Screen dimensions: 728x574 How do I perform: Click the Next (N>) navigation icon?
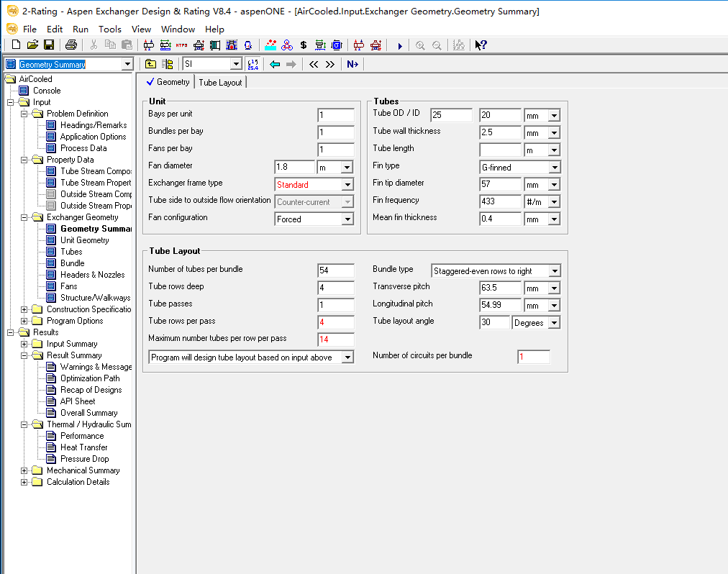click(352, 64)
